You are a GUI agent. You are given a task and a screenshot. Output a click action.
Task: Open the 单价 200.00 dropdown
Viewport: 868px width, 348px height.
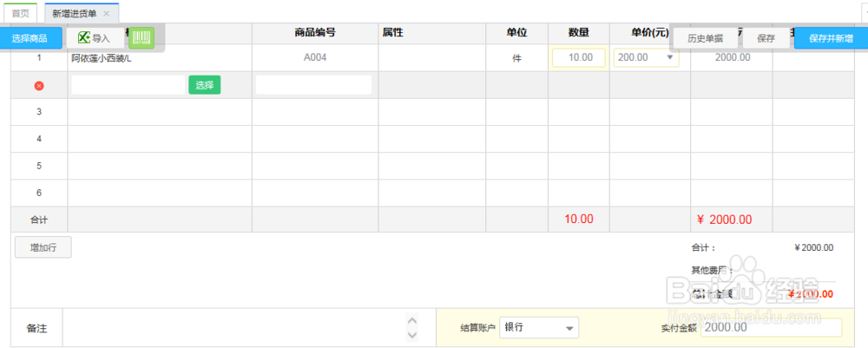point(671,57)
